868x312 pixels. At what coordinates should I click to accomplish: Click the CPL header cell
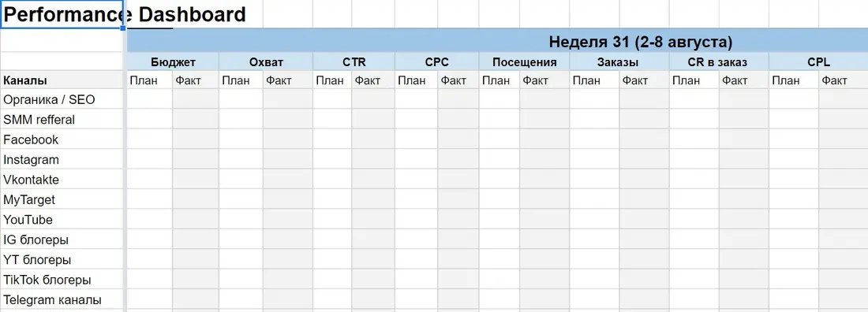(x=818, y=62)
